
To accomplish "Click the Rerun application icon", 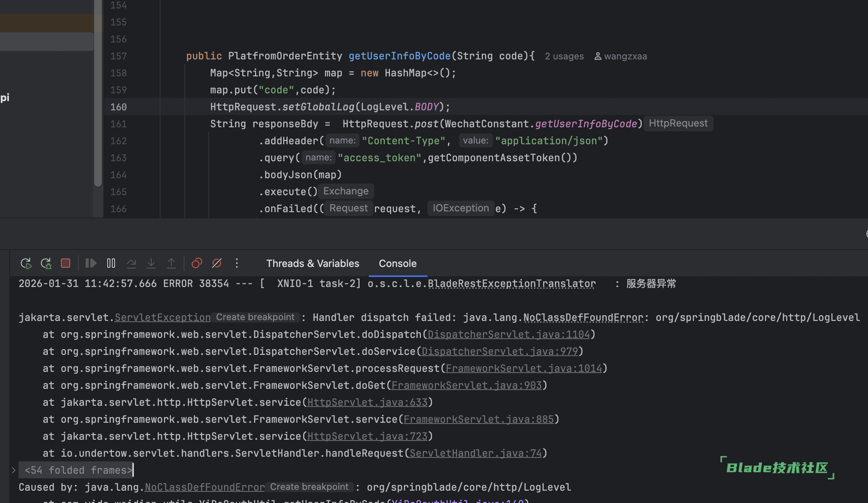I will (25, 263).
